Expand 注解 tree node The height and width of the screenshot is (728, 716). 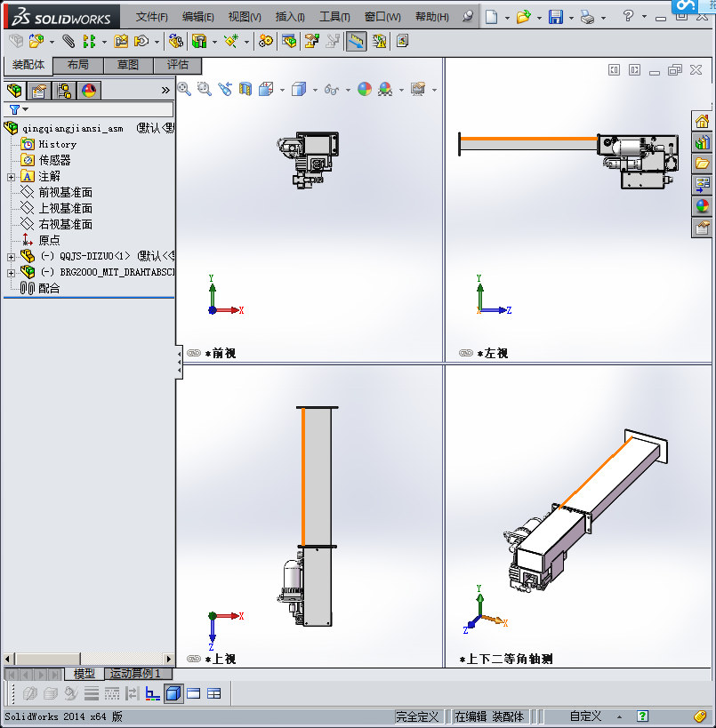pos(11,177)
